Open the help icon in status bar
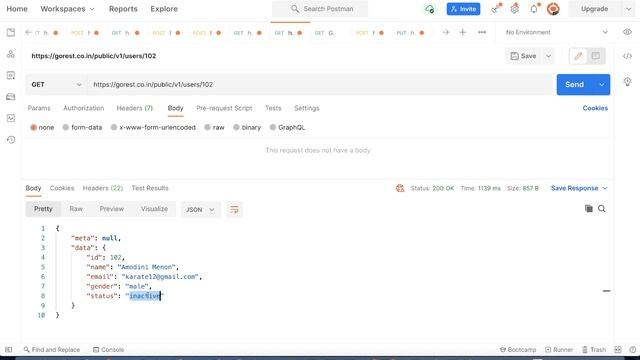The height and width of the screenshot is (360, 640). click(x=633, y=350)
